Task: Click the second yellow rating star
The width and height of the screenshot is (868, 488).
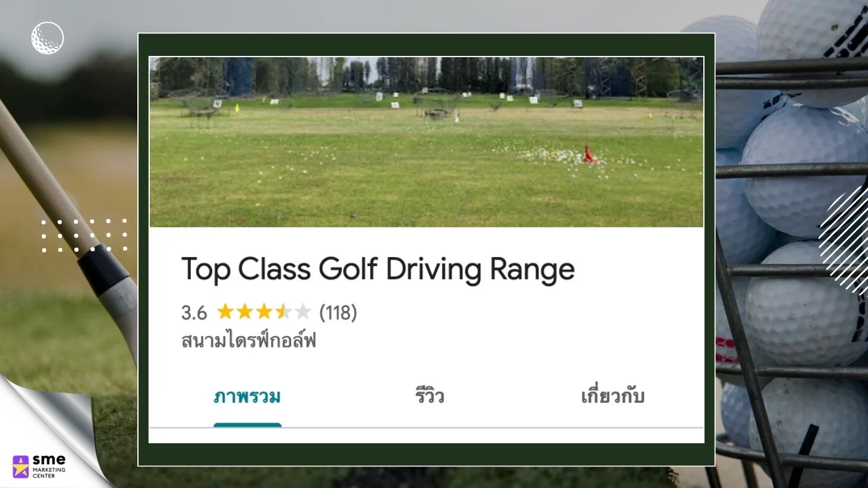Action: click(x=244, y=311)
